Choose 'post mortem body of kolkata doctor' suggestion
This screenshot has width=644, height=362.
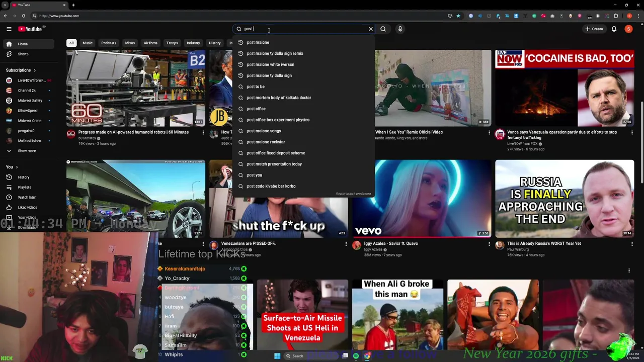[x=303, y=98]
